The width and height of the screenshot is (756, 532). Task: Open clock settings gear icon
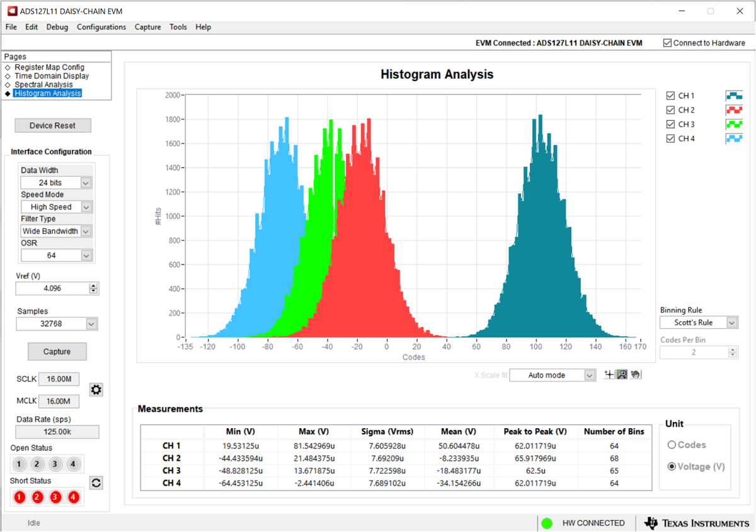(96, 390)
